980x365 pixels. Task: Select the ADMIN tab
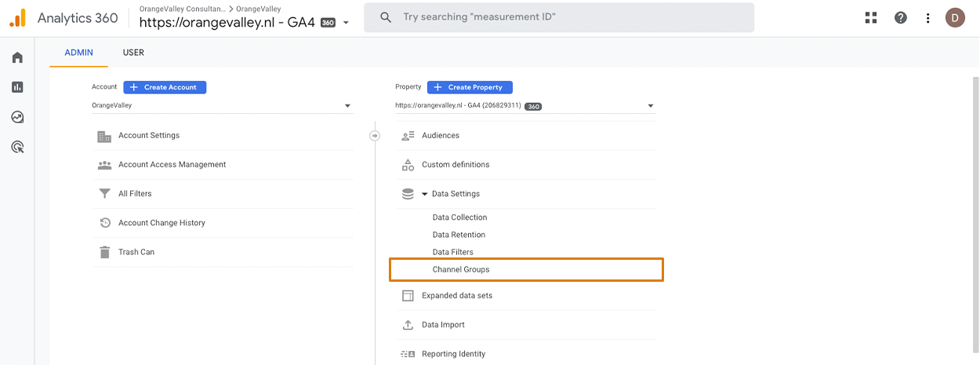click(78, 53)
